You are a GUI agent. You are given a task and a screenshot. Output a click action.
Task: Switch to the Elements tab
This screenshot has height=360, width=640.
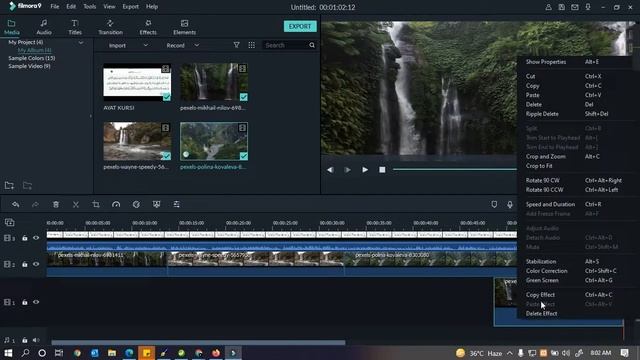[184, 27]
